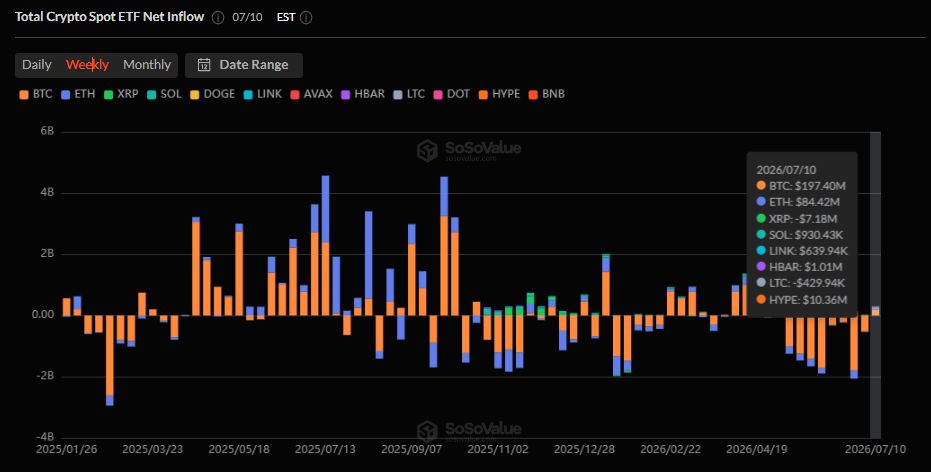Click the 6B y-axis label
This screenshot has height=472, width=931.
click(x=48, y=131)
